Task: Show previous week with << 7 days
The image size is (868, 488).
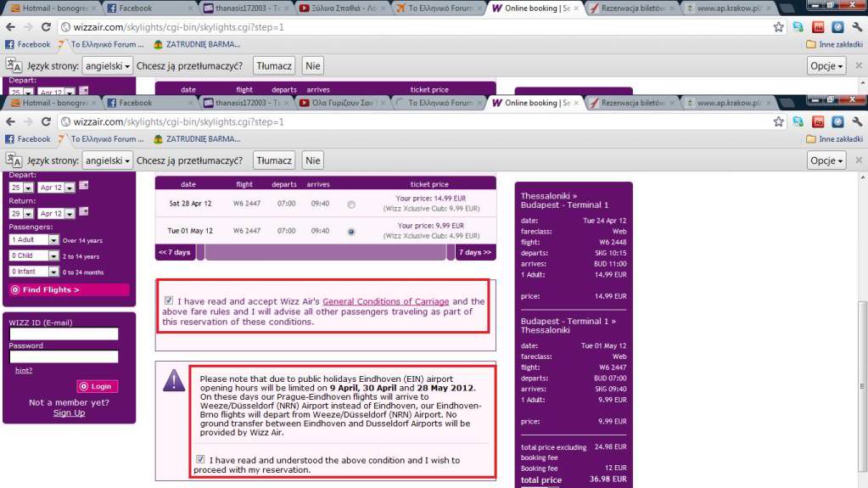Action: click(x=175, y=252)
